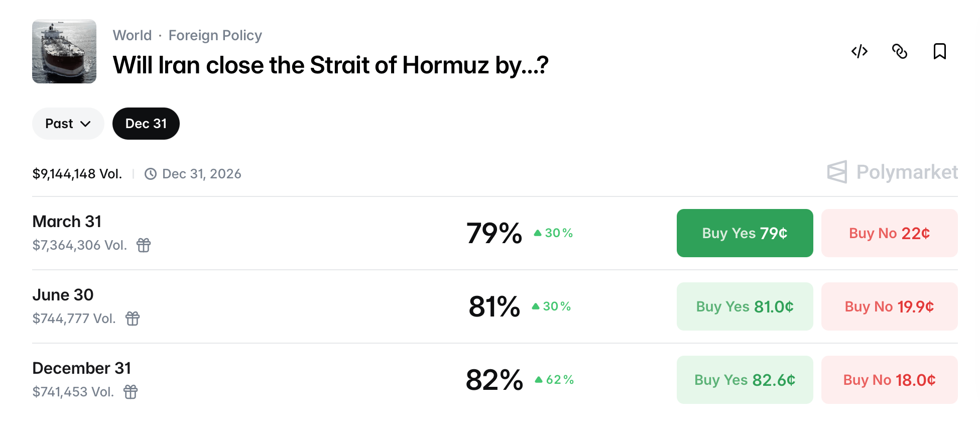
Task: Buy Yes at 82.6¢ for December 31
Action: [745, 380]
